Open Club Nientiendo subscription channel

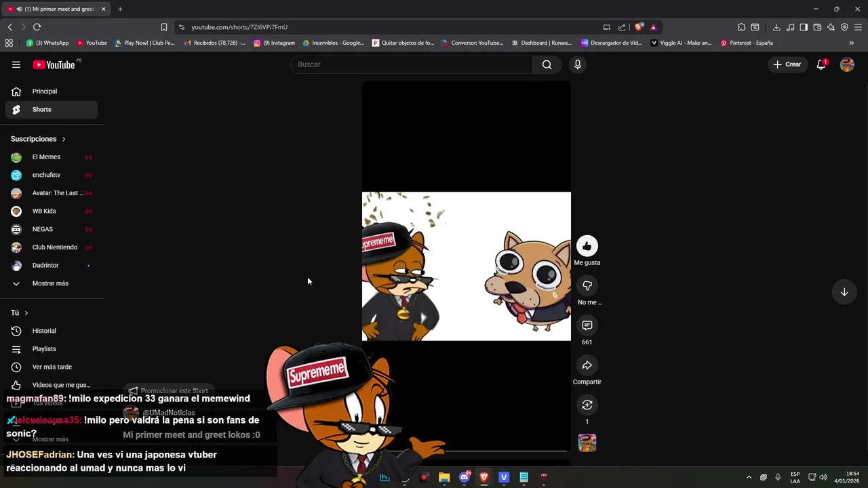[52, 247]
